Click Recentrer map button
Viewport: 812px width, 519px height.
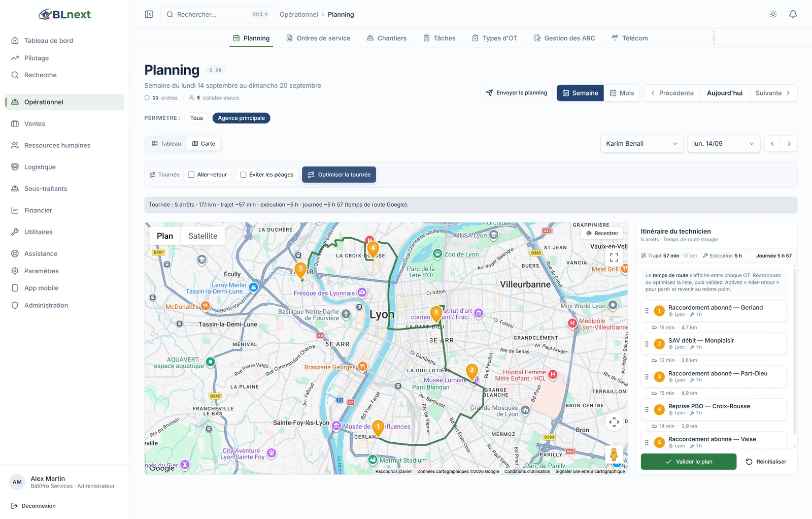coord(602,233)
